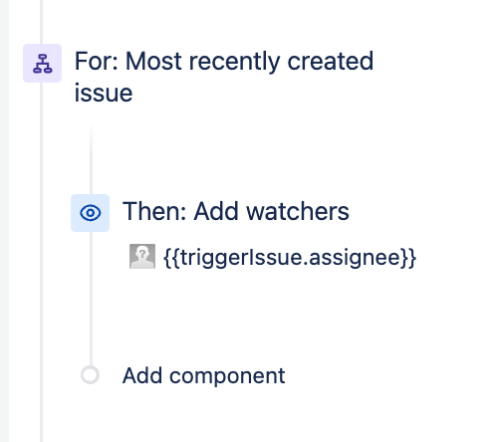
Task: Click the assignee watcher row under Add watchers
Action: (273, 257)
